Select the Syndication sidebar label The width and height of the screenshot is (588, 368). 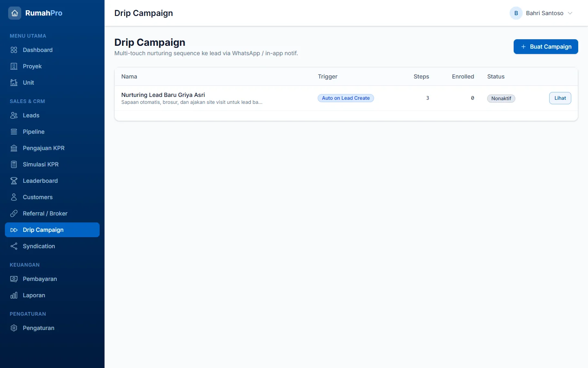[x=39, y=246]
